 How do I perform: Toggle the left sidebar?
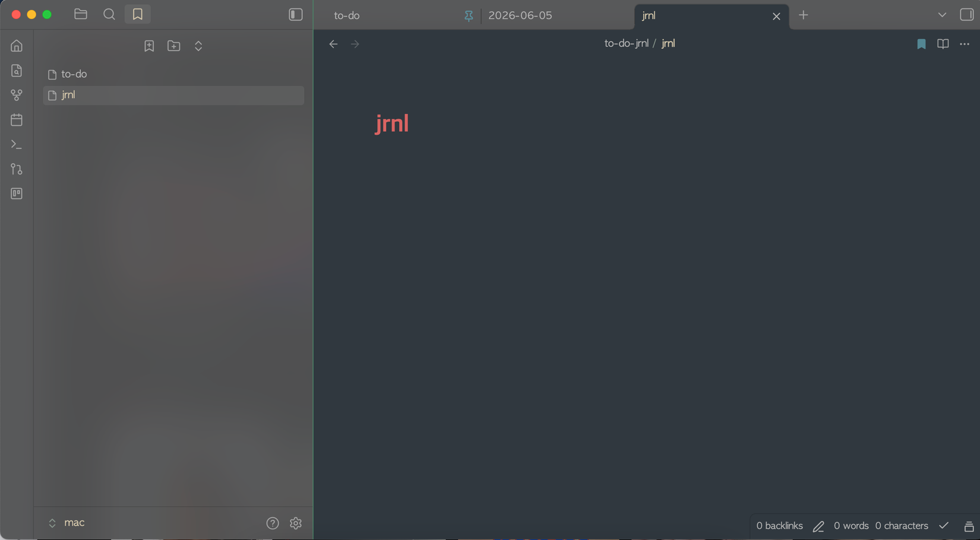click(x=296, y=15)
